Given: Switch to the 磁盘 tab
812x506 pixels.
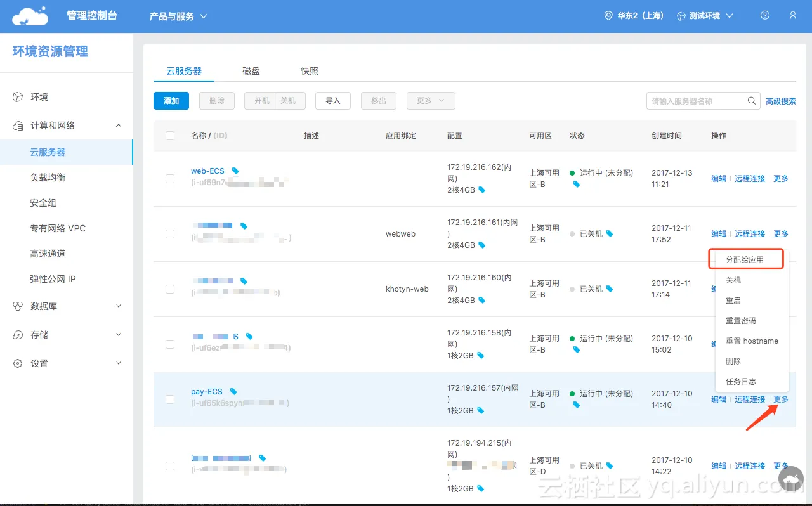Looking at the screenshot, I should 251,71.
